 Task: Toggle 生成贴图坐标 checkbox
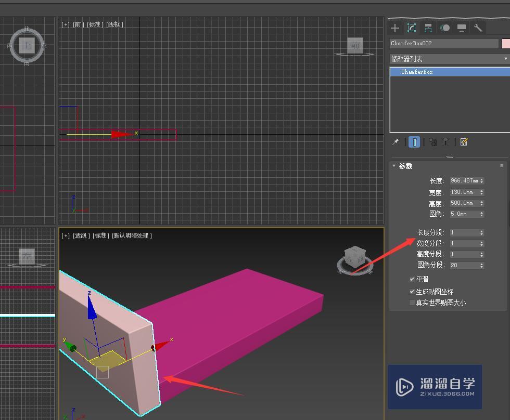[x=412, y=292]
